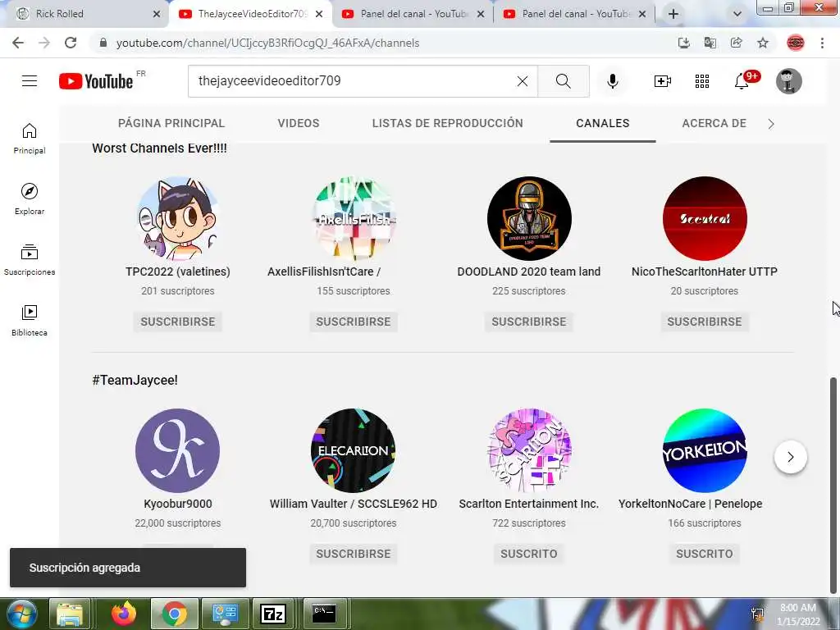
Task: Click the translate page icon
Action: [x=710, y=43]
